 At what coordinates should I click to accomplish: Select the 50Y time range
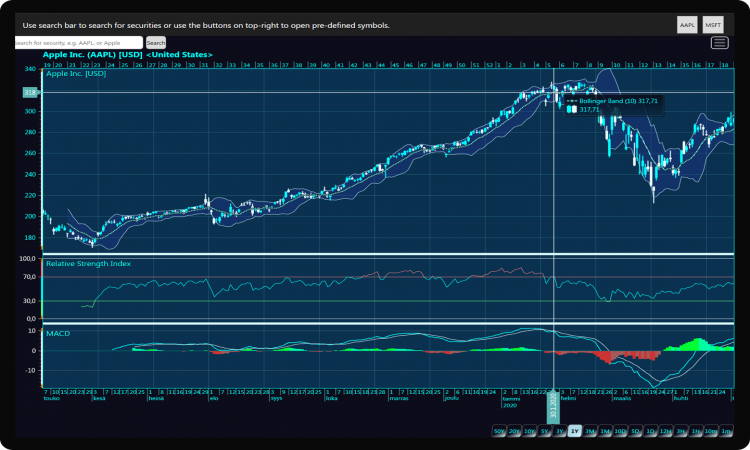(499, 431)
